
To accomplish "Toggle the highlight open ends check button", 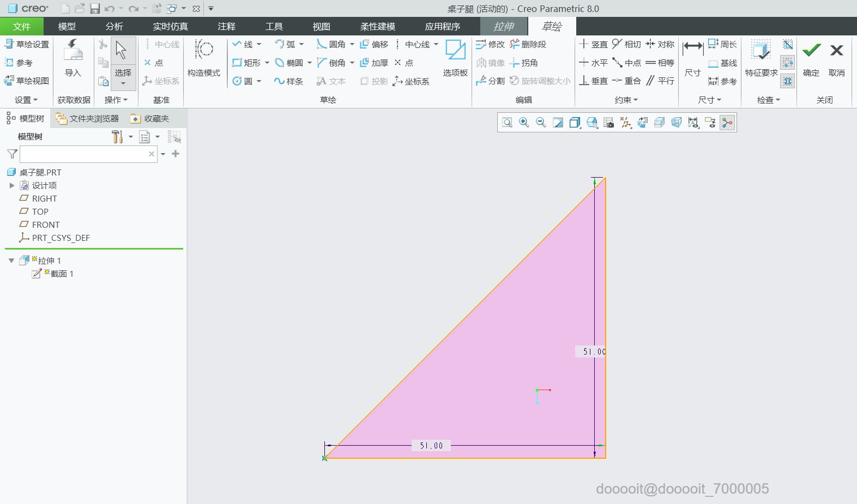I will pos(787,63).
